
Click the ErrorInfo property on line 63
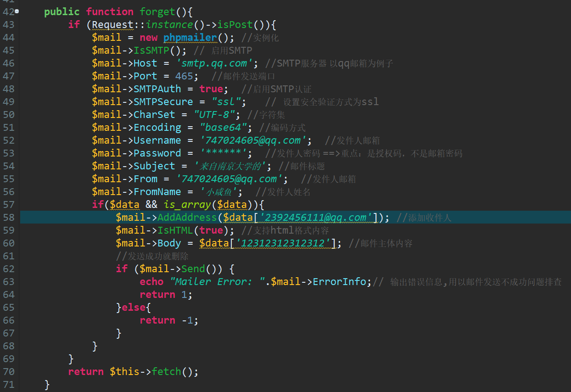(x=339, y=282)
